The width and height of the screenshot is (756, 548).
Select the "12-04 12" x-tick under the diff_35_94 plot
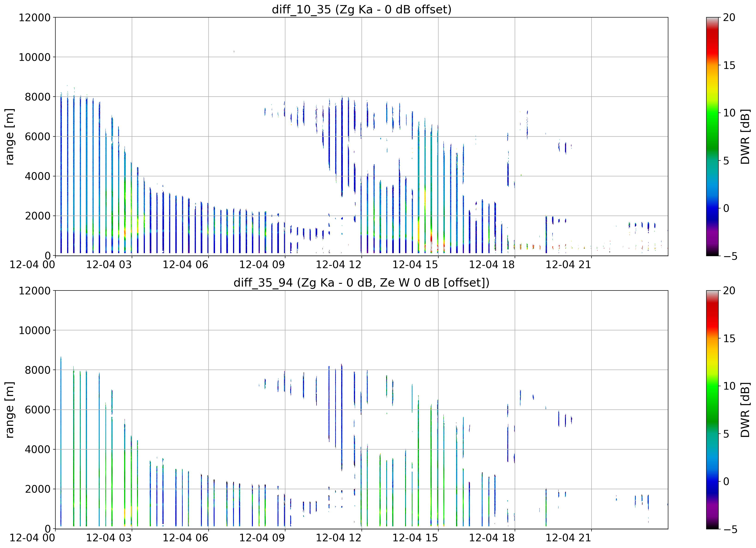(x=339, y=538)
